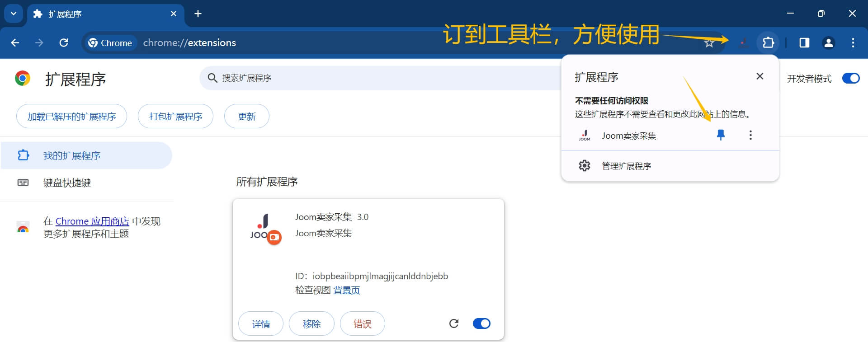Click the small Joom logo in popup
868x342 pixels.
click(585, 136)
